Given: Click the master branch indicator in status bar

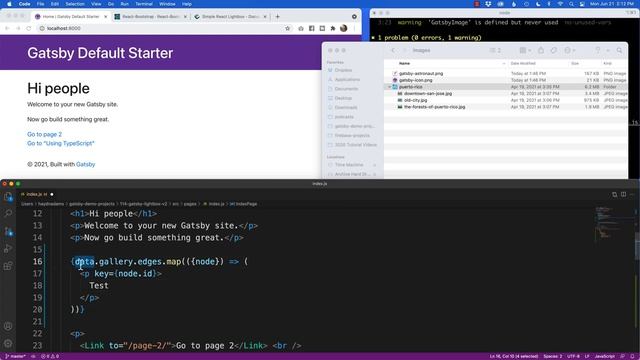Looking at the screenshot, I should point(15,356).
